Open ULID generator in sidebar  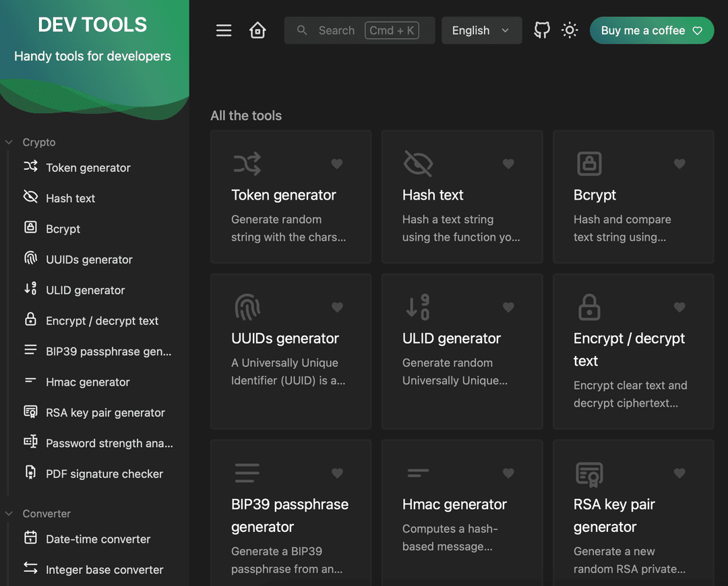point(85,290)
